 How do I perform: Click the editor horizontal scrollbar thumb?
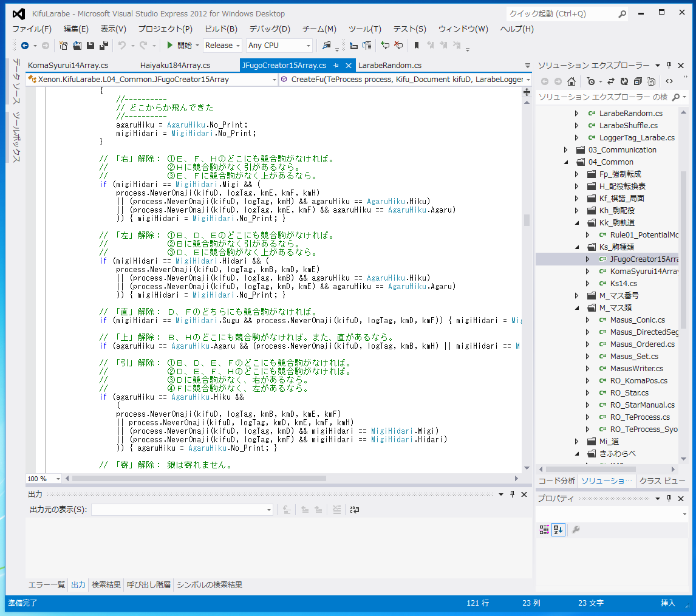click(x=199, y=479)
